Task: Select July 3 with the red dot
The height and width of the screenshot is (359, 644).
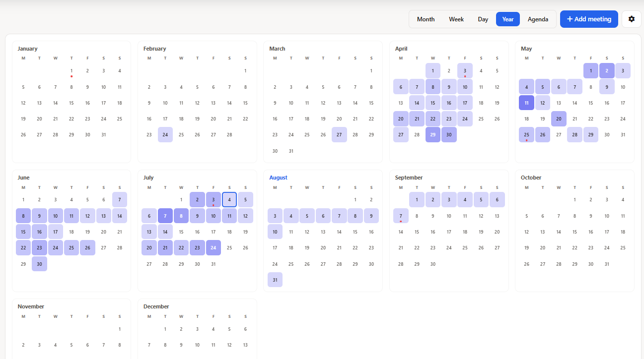Action: (x=214, y=200)
